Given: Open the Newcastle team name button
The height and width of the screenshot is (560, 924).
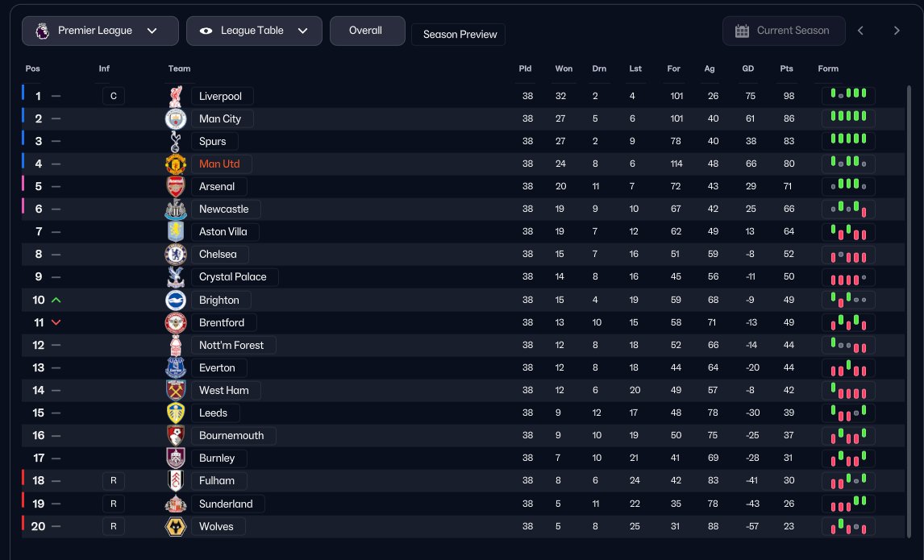Looking at the screenshot, I should point(224,209).
